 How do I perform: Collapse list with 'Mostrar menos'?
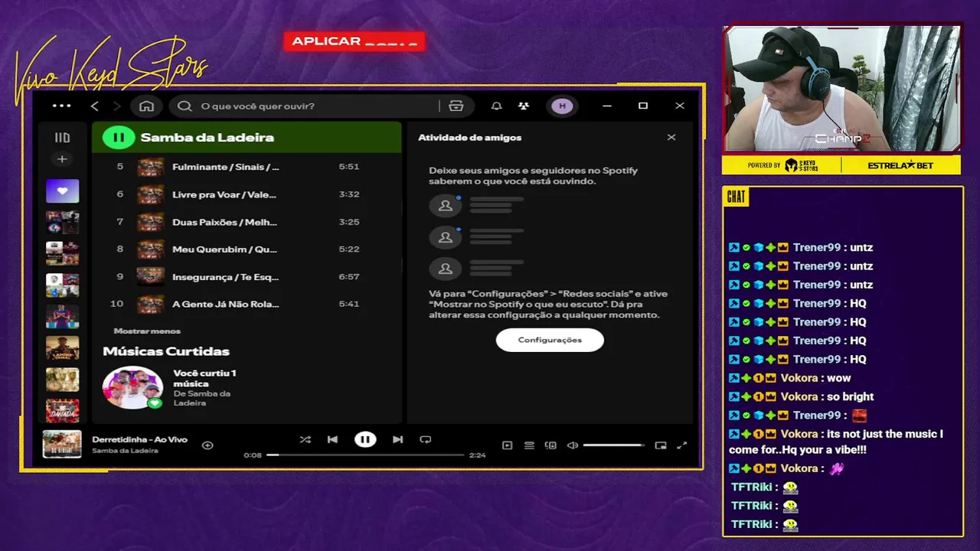coord(147,331)
